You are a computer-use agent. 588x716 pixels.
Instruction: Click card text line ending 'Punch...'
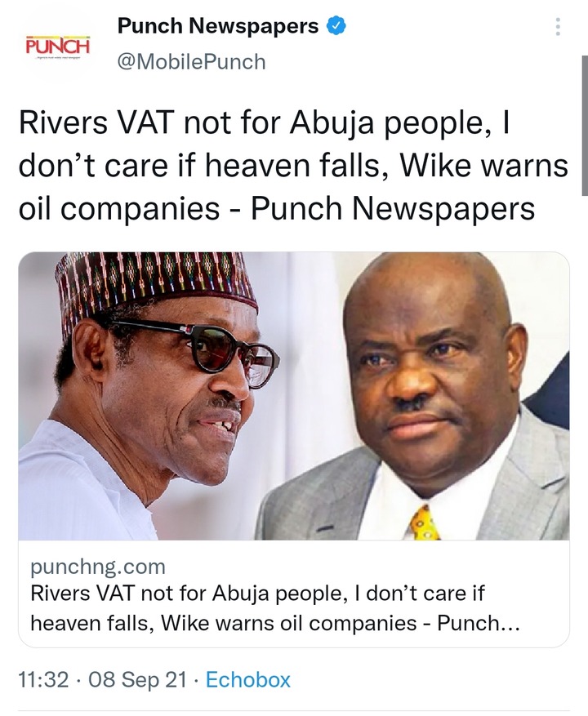(x=275, y=623)
